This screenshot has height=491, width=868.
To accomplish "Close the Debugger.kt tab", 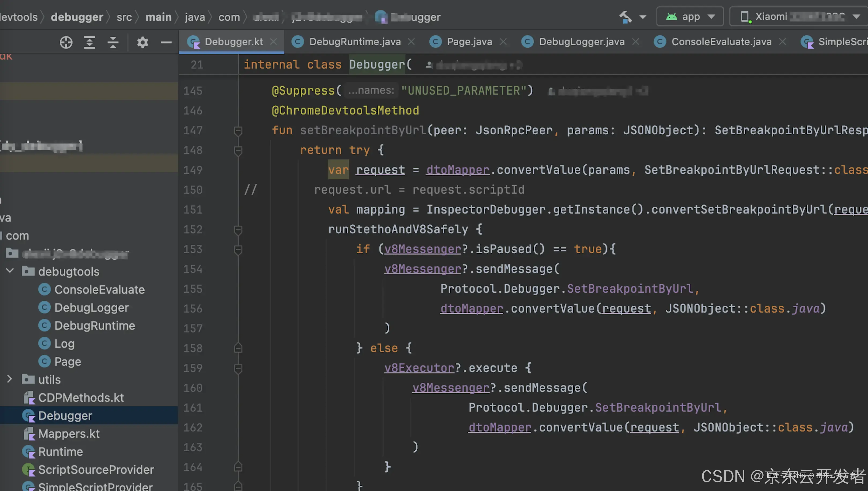I will click(274, 41).
